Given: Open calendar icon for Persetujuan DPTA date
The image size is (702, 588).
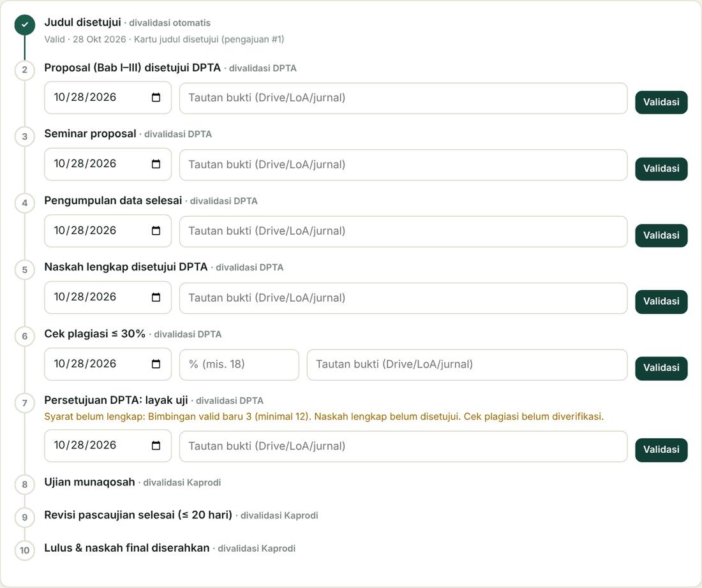Looking at the screenshot, I should click(x=156, y=446).
